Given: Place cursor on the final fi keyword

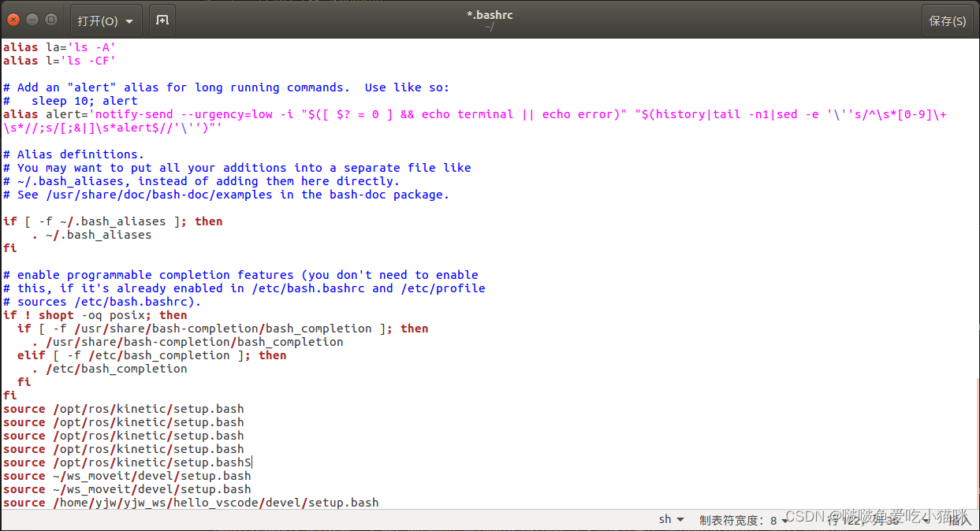Looking at the screenshot, I should [9, 395].
